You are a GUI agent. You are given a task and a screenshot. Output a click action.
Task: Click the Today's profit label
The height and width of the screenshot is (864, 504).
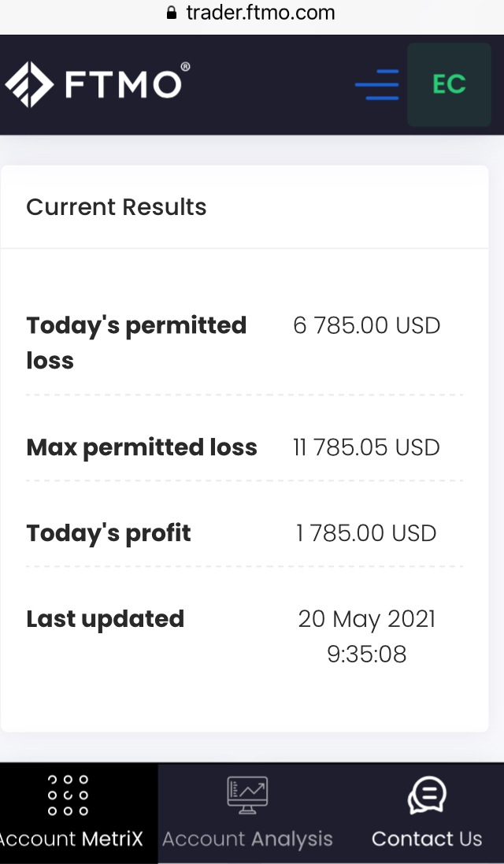109,533
